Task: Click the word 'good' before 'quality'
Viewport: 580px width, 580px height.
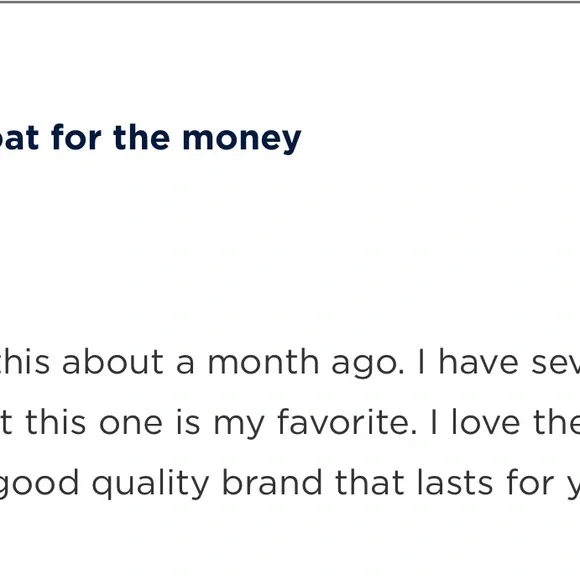Action: 39,485
